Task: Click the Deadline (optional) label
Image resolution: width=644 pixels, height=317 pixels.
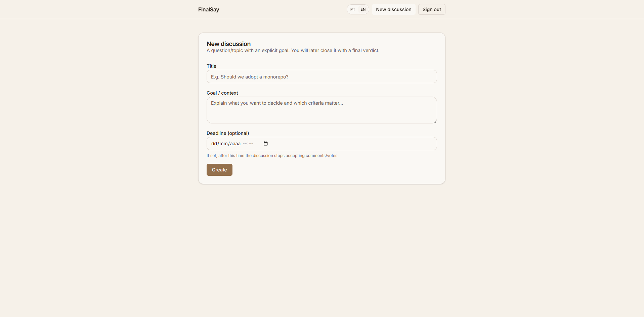Action: point(227,133)
